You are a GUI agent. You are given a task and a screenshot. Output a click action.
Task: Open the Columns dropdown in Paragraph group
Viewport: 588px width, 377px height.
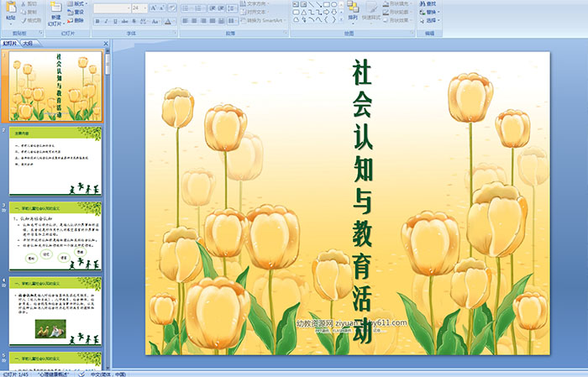pos(233,21)
